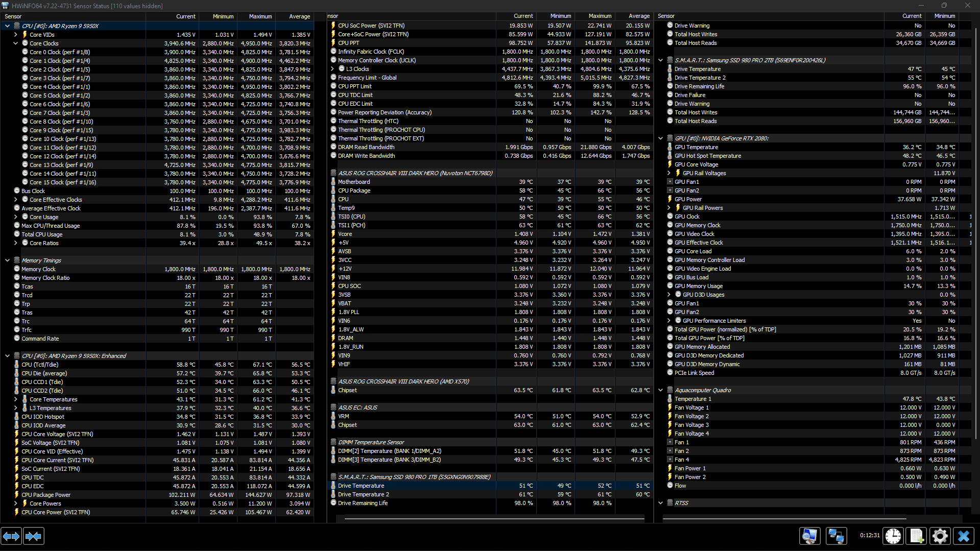
Task: Select the Drive Temperature row showing 51 °C
Action: pyautogui.click(x=490, y=486)
